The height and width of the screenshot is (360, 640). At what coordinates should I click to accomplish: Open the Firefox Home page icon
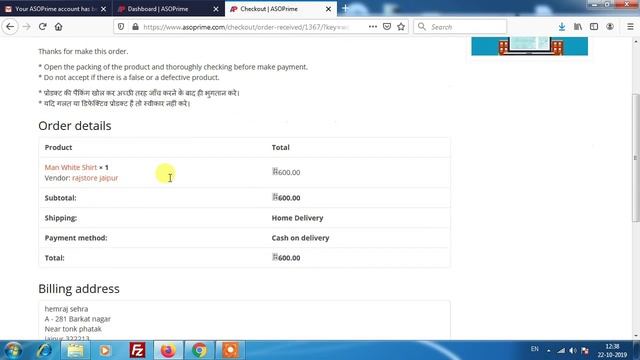coord(58,27)
